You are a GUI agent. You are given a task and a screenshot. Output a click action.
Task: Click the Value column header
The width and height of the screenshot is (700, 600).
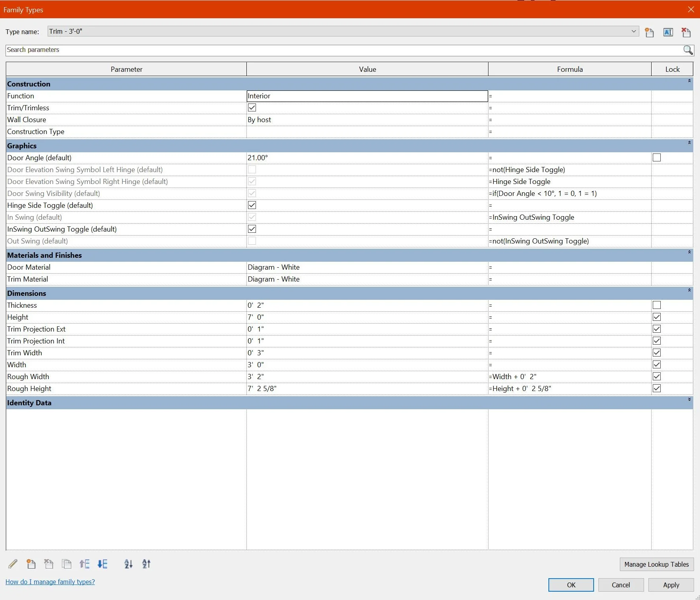367,69
